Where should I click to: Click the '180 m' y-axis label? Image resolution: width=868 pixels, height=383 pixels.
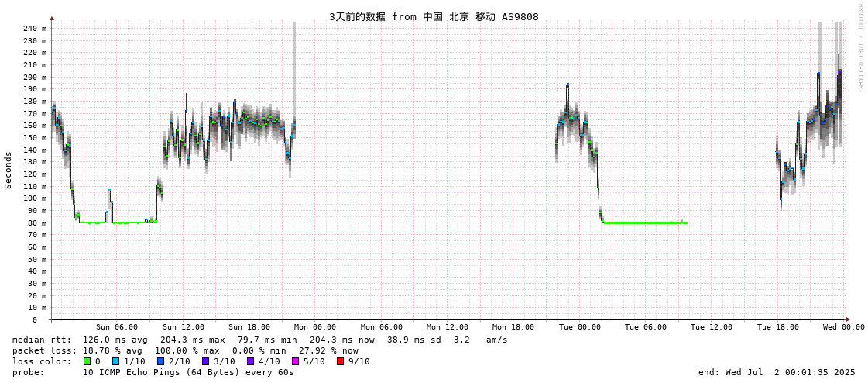pos(36,102)
